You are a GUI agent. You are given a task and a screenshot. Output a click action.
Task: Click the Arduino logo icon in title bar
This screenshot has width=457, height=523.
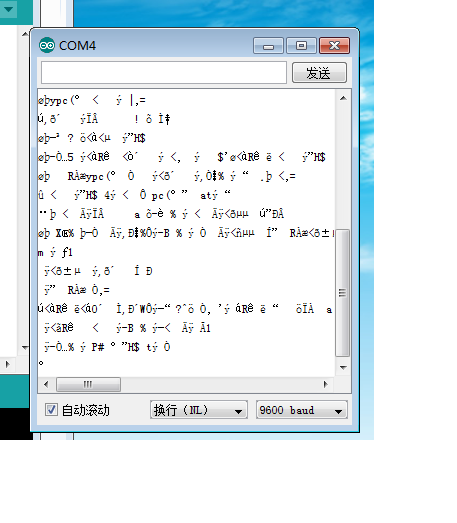click(47, 45)
